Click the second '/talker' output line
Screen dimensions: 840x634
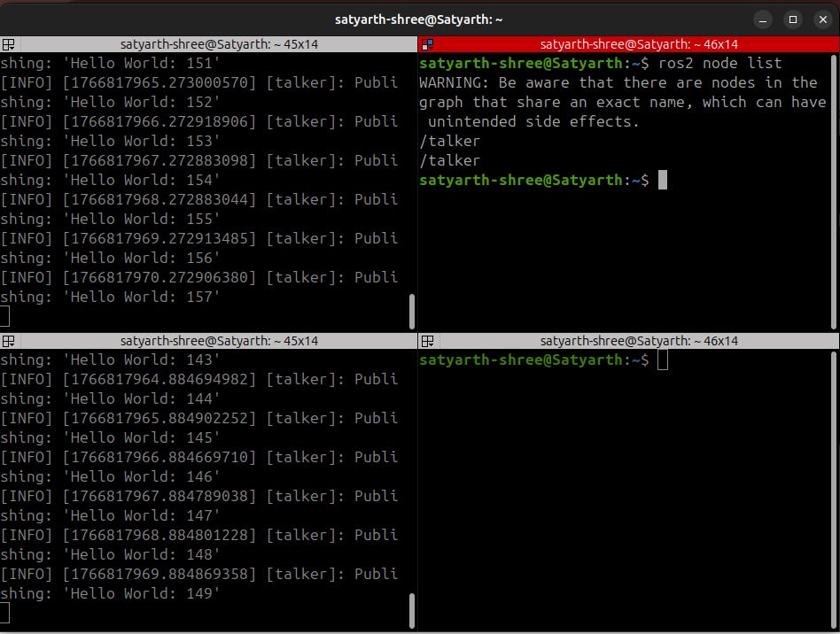point(449,160)
